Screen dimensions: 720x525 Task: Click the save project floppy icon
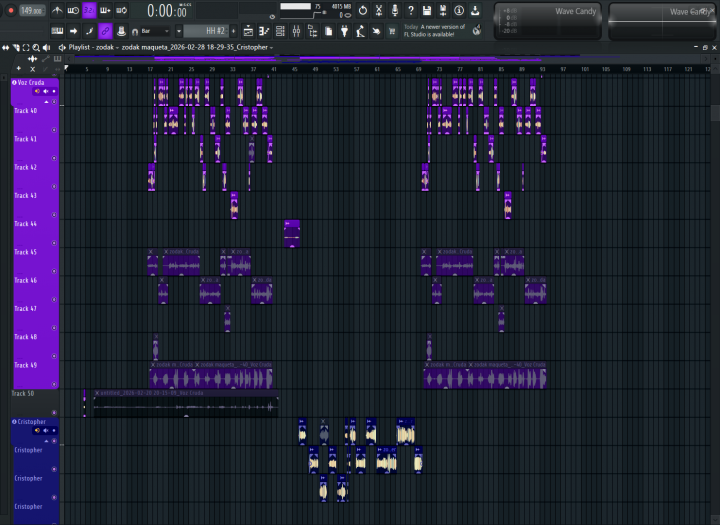pyautogui.click(x=427, y=10)
